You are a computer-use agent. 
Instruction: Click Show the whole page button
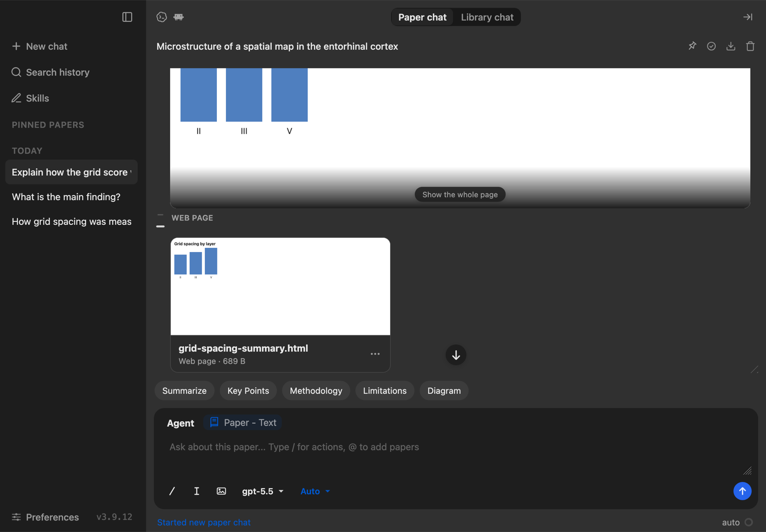460,195
